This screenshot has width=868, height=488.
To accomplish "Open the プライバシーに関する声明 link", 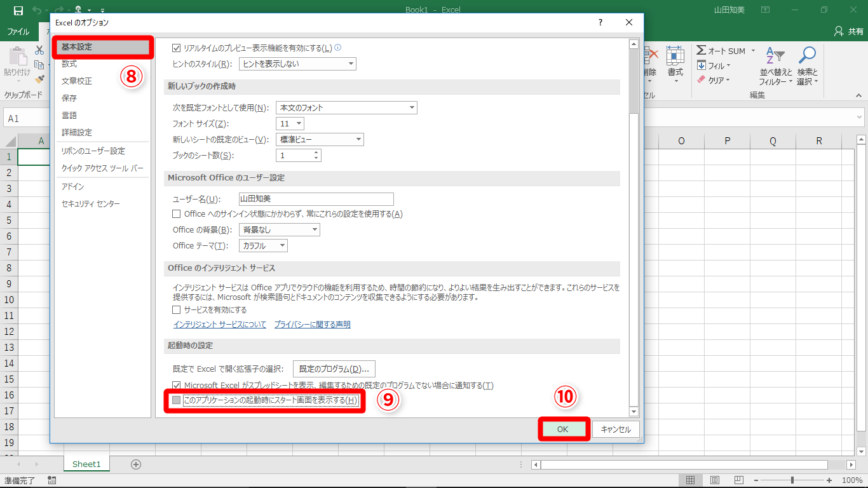I will tap(313, 325).
